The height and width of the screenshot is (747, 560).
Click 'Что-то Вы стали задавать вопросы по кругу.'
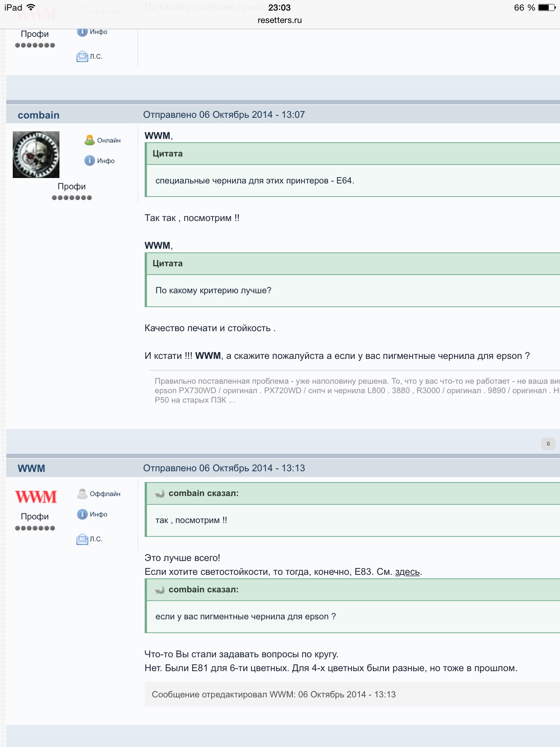pyautogui.click(x=241, y=654)
